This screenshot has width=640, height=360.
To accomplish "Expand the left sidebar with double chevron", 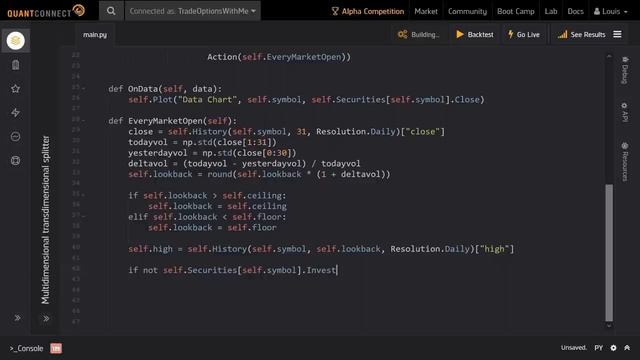I will pyautogui.click(x=17, y=318).
